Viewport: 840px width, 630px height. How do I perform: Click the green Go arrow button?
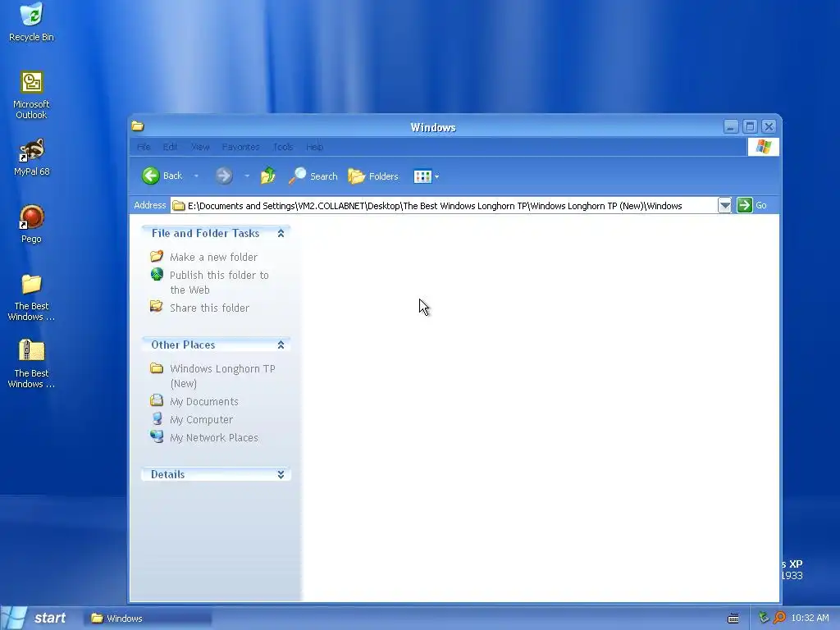pyautogui.click(x=745, y=205)
